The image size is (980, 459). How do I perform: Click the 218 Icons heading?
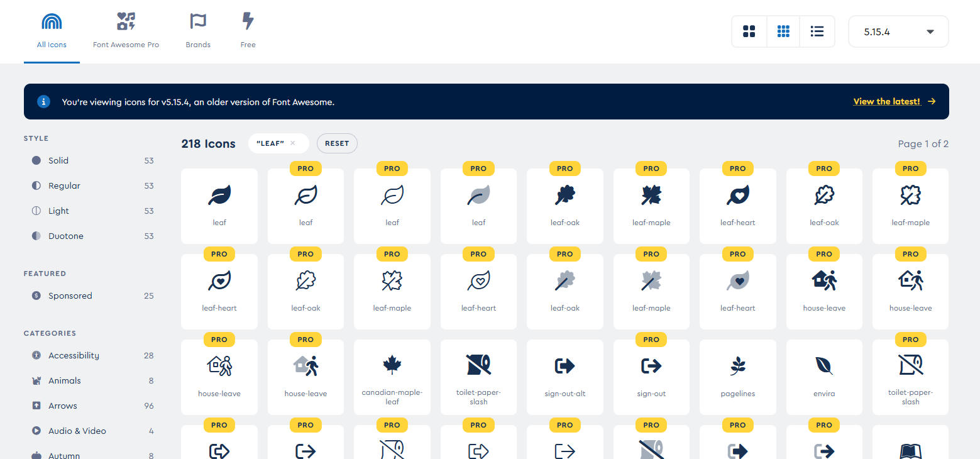208,144
